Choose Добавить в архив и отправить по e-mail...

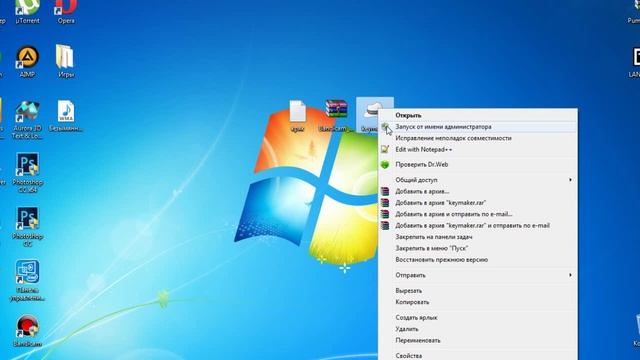478,214
